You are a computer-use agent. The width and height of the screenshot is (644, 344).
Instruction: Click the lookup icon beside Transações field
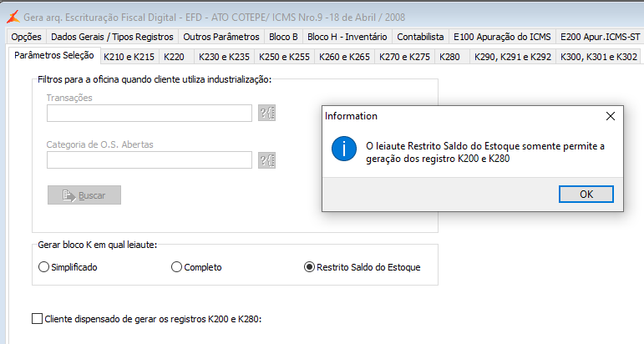(267, 114)
